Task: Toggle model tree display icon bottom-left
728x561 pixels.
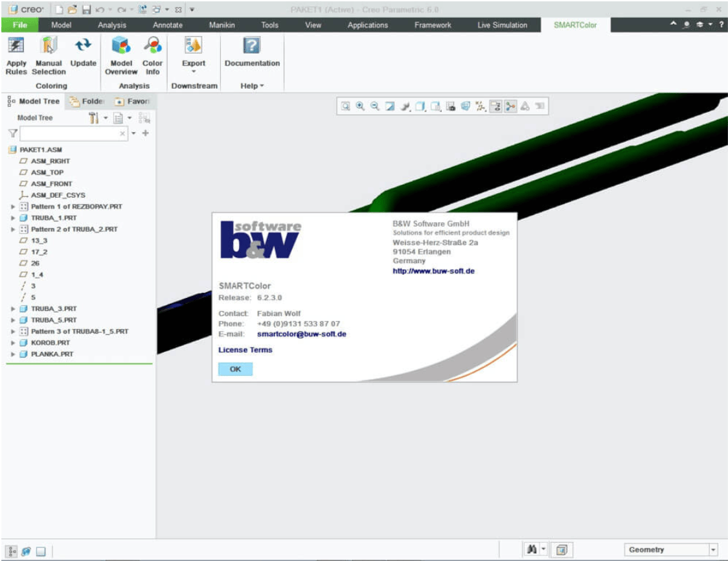Action: coord(12,551)
